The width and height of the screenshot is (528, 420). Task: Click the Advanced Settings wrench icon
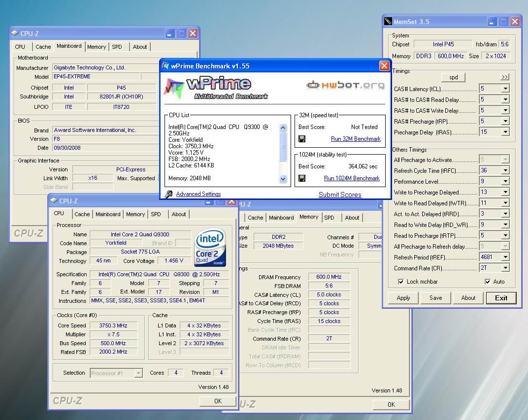(x=169, y=194)
